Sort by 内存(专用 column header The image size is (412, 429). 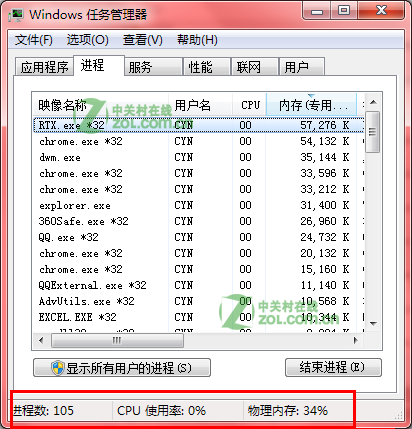click(x=311, y=105)
